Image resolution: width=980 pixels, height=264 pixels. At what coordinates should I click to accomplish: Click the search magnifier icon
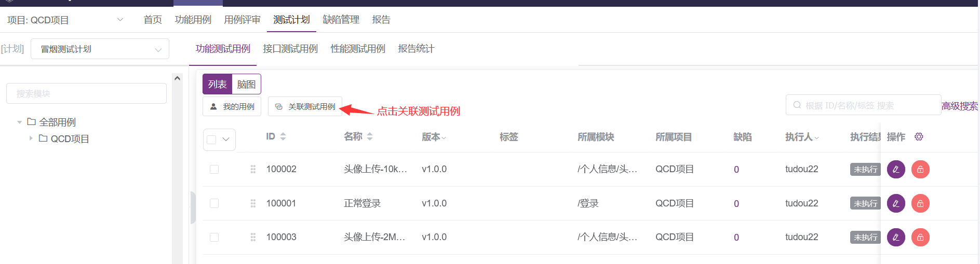click(x=797, y=105)
